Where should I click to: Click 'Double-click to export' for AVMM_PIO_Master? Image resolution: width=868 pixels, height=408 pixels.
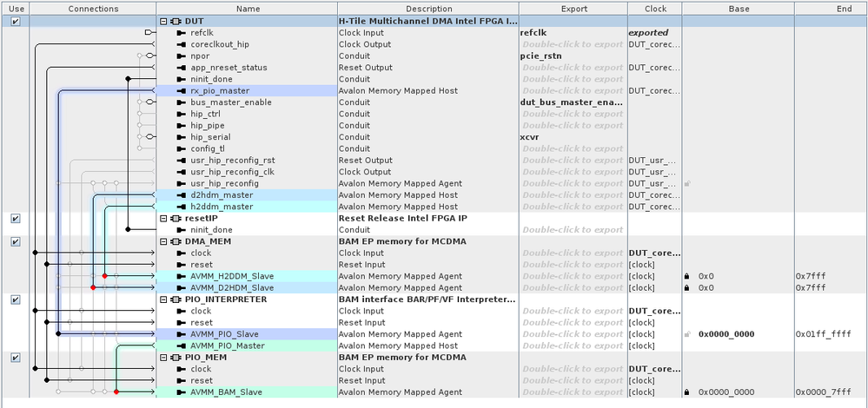click(573, 346)
